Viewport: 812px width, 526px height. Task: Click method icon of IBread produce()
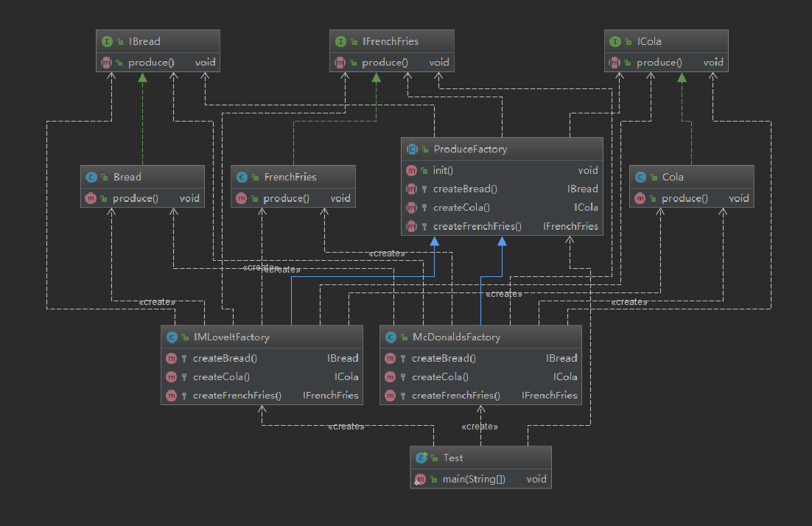coord(107,63)
